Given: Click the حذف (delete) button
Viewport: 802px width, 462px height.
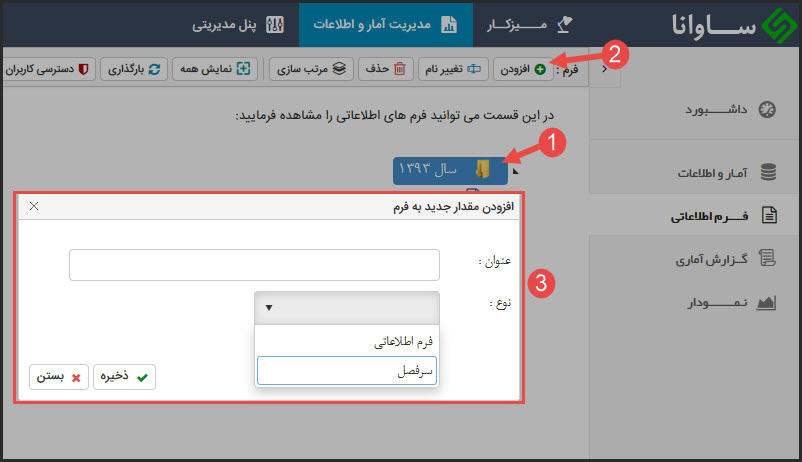Looking at the screenshot, I should (386, 69).
